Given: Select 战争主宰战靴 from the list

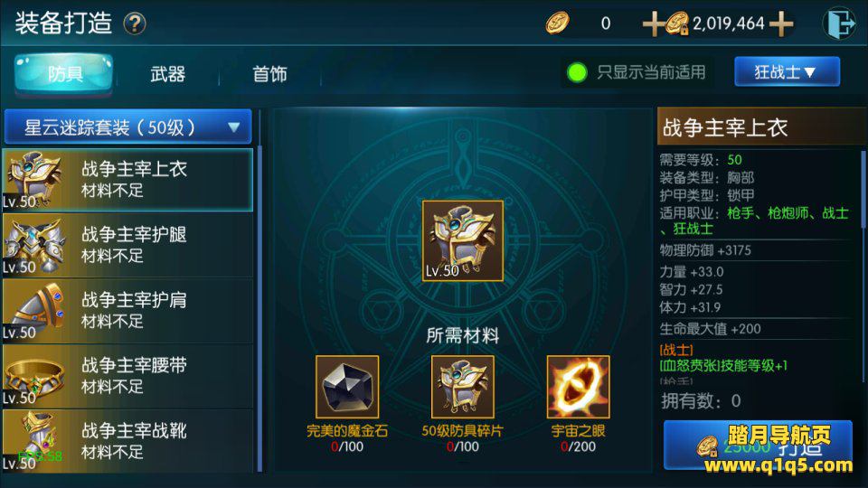Looking at the screenshot, I should point(127,441).
